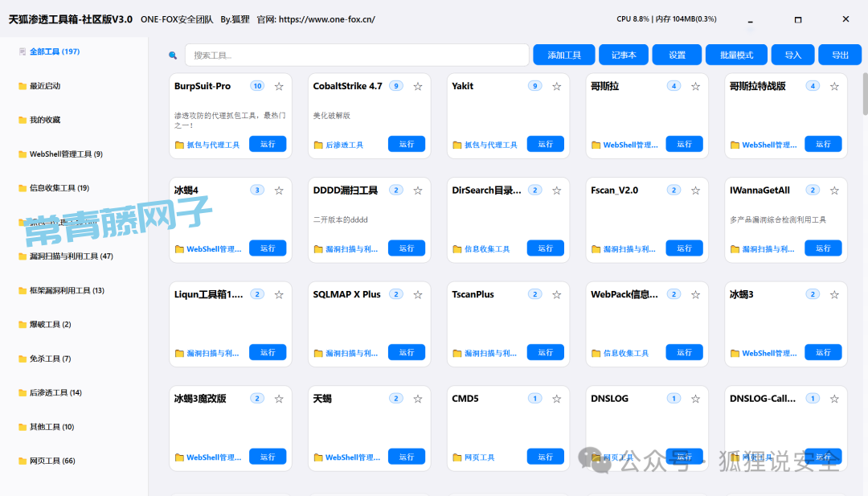Click the folder icon on the BurpSuit-Pro card
Screen dimensions: 868x496
coord(178,144)
